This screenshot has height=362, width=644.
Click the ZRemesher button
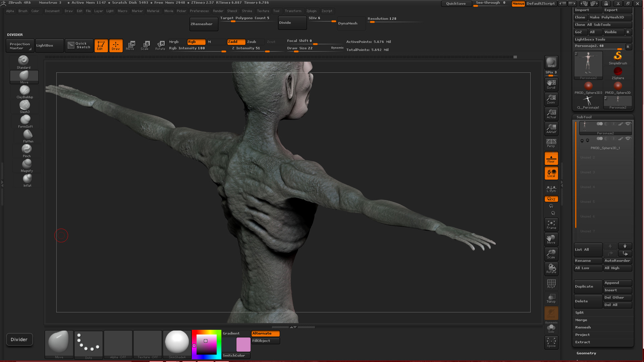[x=203, y=24]
